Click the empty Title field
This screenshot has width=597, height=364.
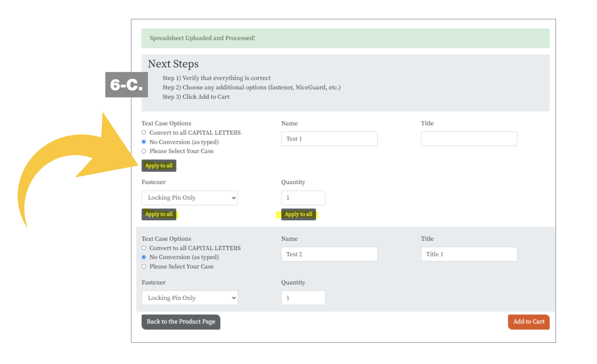tap(469, 139)
